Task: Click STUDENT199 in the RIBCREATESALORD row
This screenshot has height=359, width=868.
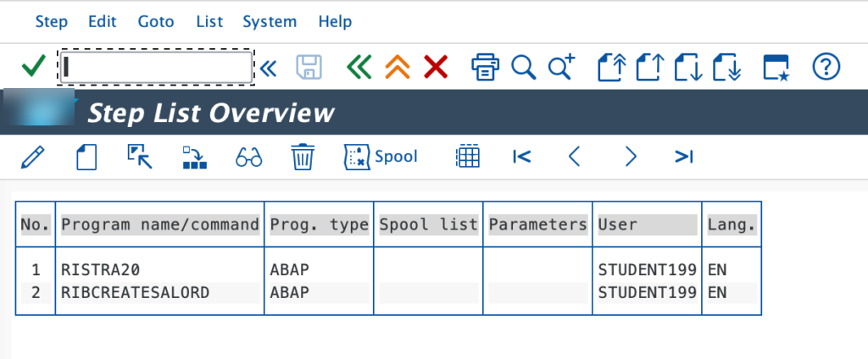Action: tap(647, 293)
